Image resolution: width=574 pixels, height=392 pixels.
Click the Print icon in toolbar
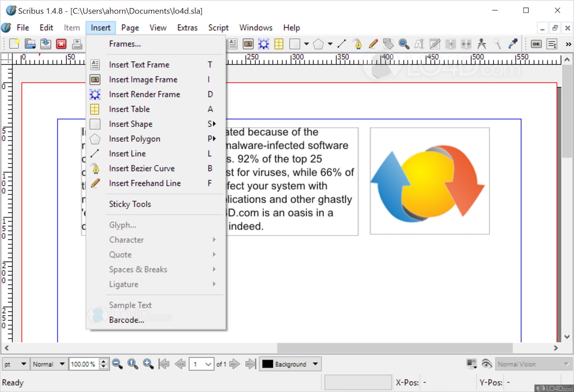pyautogui.click(x=77, y=44)
